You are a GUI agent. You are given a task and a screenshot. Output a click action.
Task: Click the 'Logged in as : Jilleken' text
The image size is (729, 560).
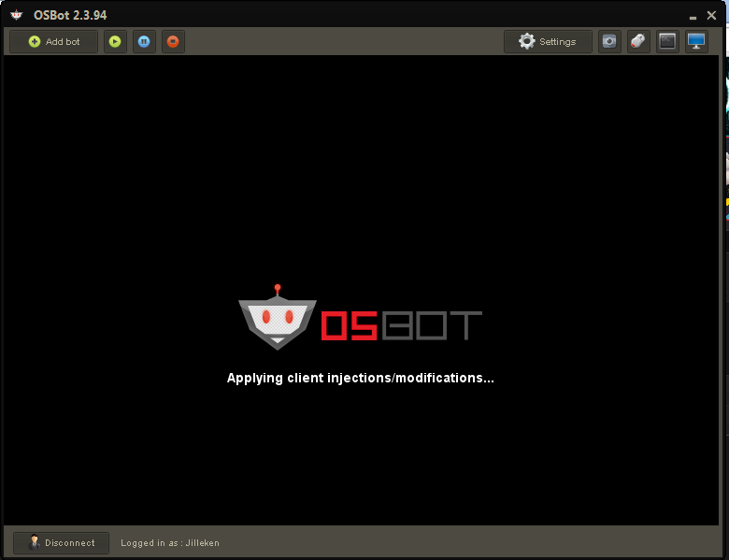pos(170,543)
